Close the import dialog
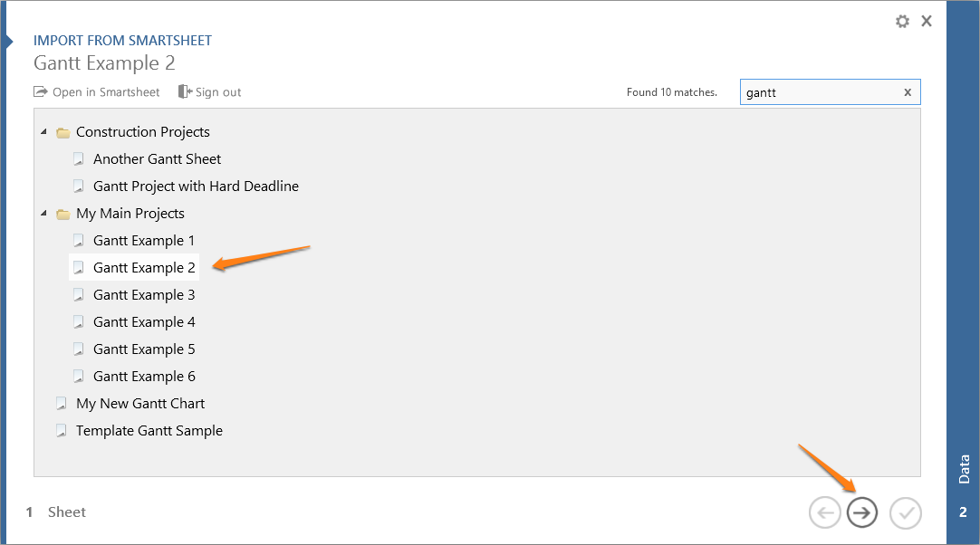This screenshot has width=980, height=545. coord(927,21)
